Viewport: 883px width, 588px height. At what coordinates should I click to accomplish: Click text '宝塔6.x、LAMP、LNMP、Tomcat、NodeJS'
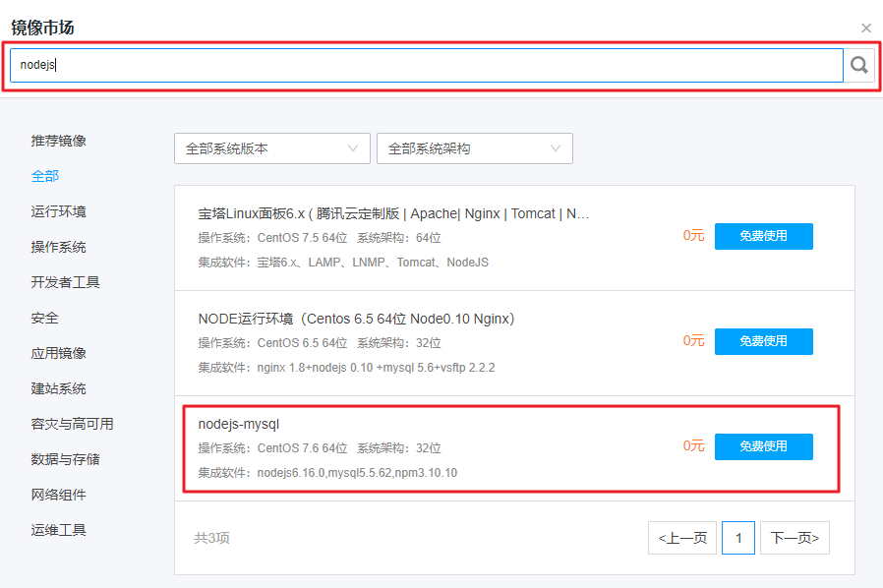(373, 263)
